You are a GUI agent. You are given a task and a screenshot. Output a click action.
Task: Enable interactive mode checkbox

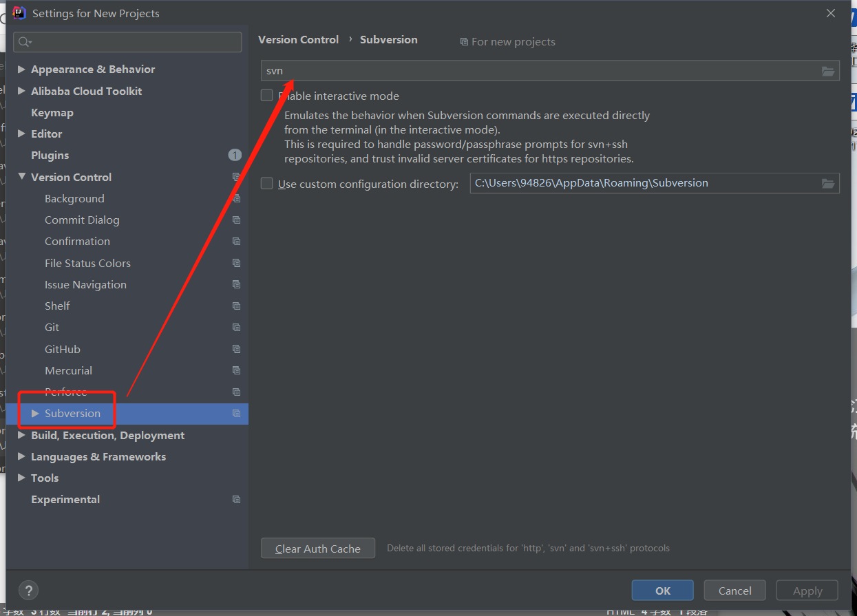click(267, 96)
